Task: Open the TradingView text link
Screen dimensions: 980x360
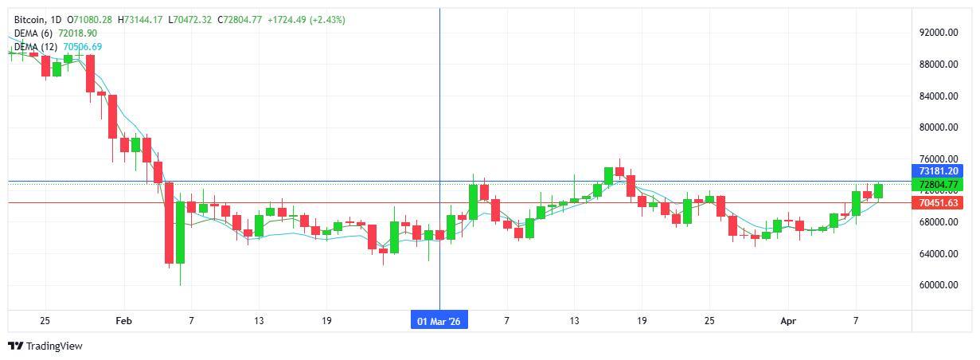Action: tap(54, 346)
